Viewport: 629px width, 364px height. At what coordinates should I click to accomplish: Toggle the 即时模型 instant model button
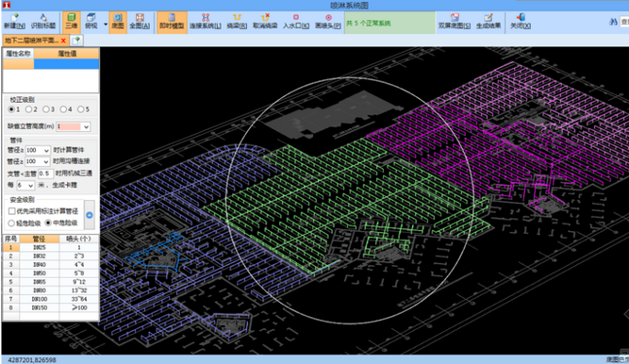[172, 22]
